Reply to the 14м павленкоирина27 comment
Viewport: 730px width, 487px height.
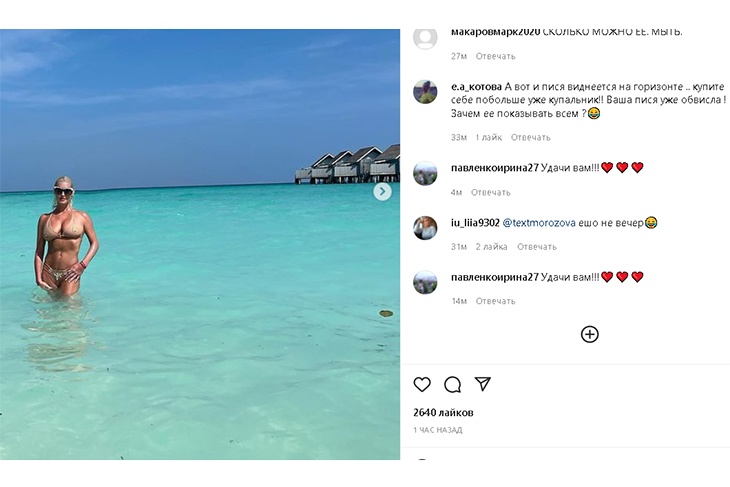(x=495, y=301)
